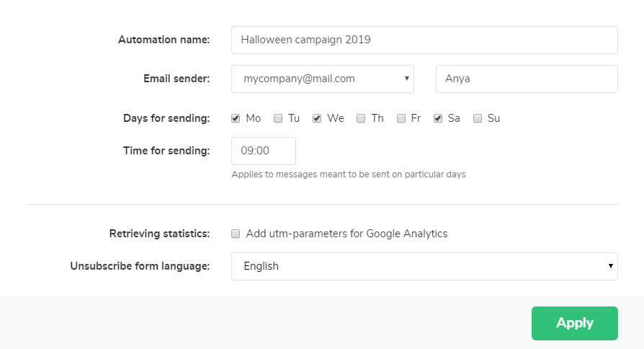Uncheck the Mo day checkbox
The image size is (644, 349).
point(236,119)
